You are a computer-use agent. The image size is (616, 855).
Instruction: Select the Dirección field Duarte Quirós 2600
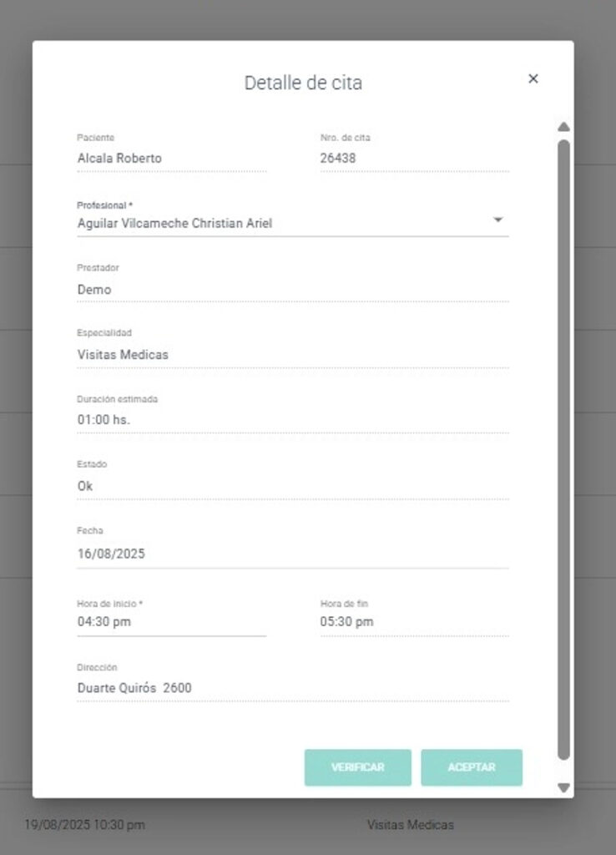[x=292, y=689]
